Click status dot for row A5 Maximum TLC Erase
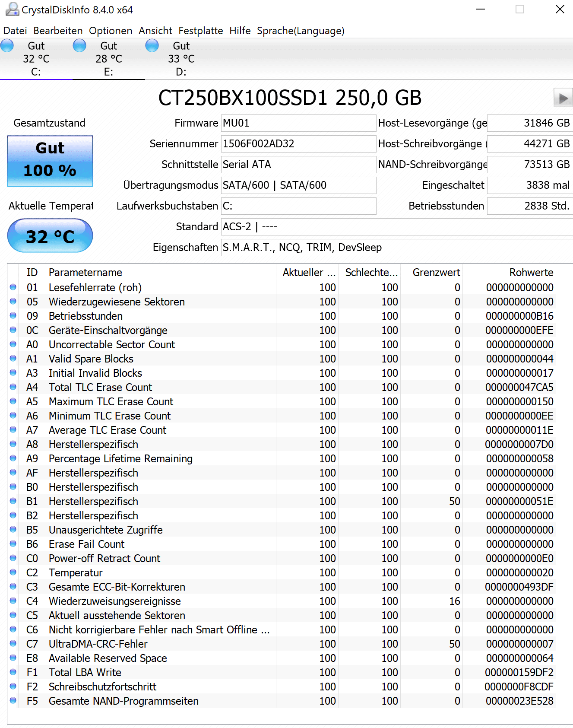573x728 pixels. point(13,401)
